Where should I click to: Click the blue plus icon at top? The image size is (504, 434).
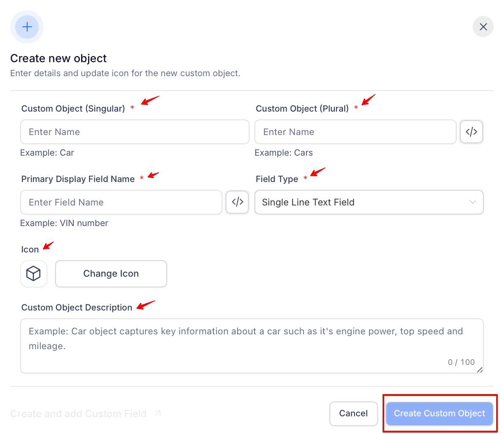[27, 27]
